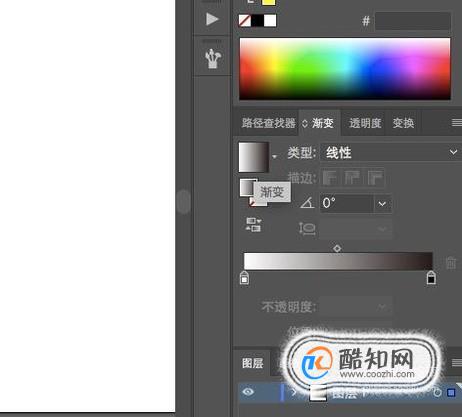
Task: Select the None color swatch
Action: pyautogui.click(x=245, y=21)
